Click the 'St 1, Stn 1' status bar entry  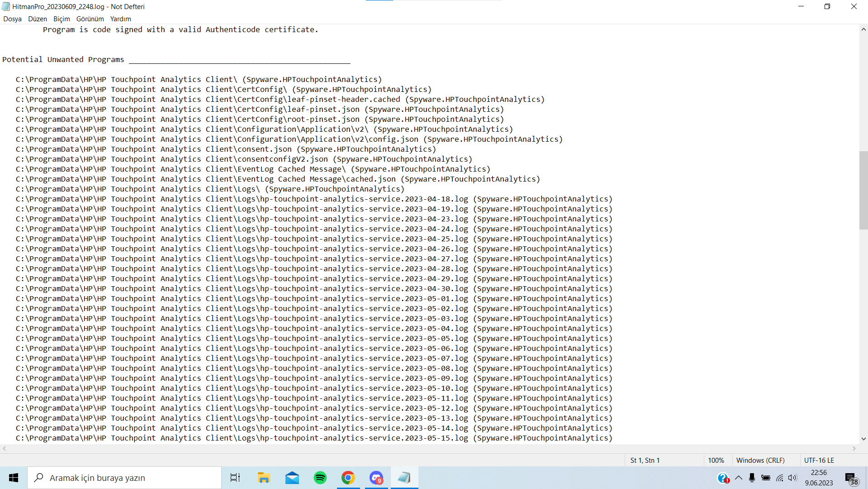click(645, 460)
